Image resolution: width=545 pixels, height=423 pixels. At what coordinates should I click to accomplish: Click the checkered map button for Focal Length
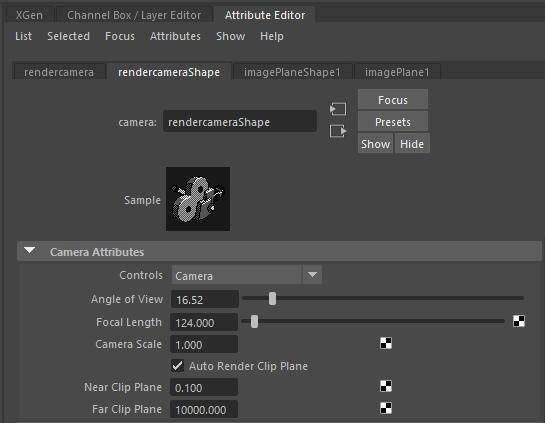pos(519,321)
